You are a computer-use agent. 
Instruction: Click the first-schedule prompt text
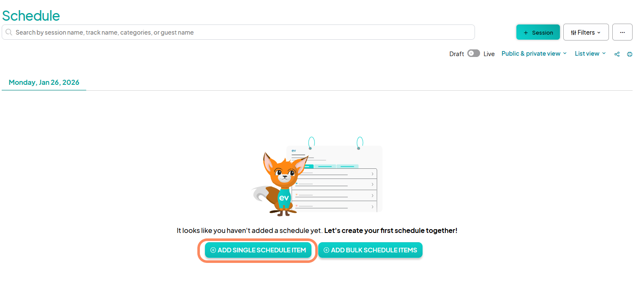pyautogui.click(x=317, y=231)
